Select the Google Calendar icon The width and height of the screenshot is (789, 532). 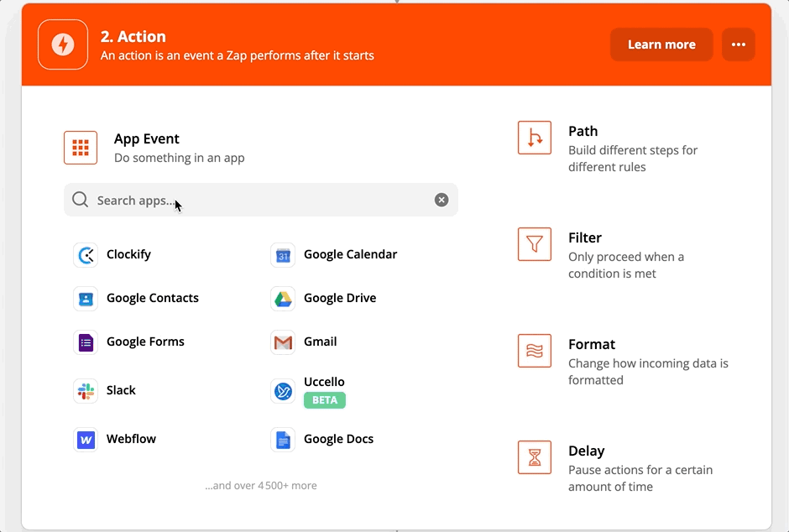point(283,255)
